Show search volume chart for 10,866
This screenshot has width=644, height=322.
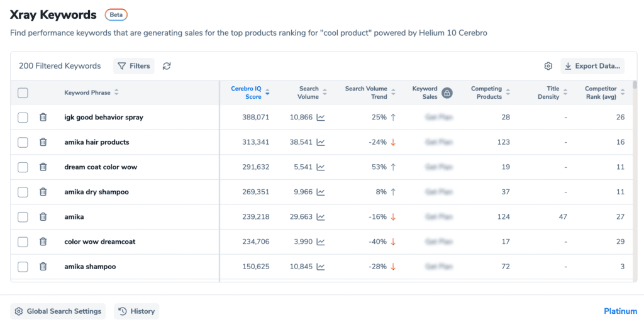[321, 118]
